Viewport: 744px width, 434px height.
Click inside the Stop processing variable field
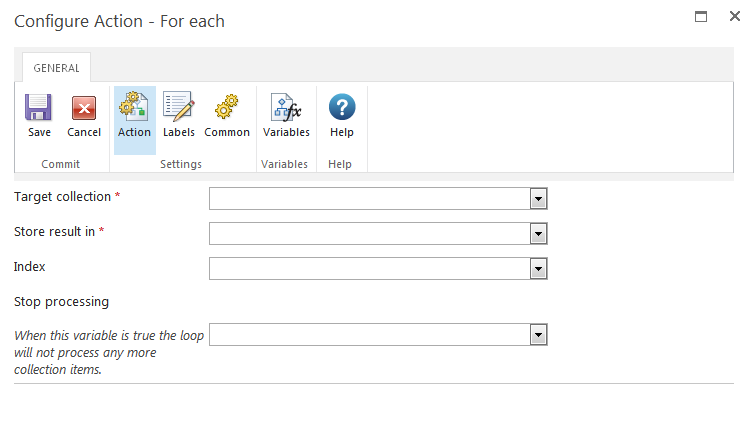click(x=369, y=335)
